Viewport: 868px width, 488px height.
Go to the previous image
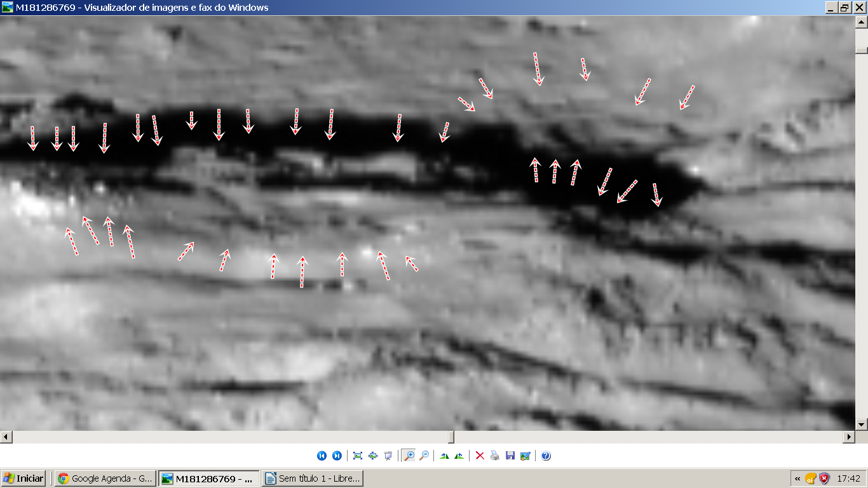click(x=322, y=456)
